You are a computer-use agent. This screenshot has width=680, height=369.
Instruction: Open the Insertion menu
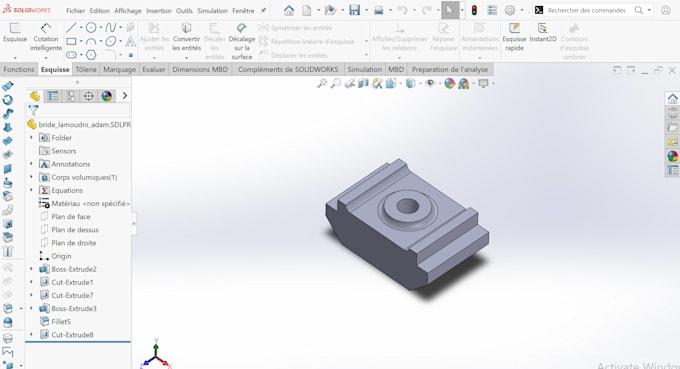[159, 11]
